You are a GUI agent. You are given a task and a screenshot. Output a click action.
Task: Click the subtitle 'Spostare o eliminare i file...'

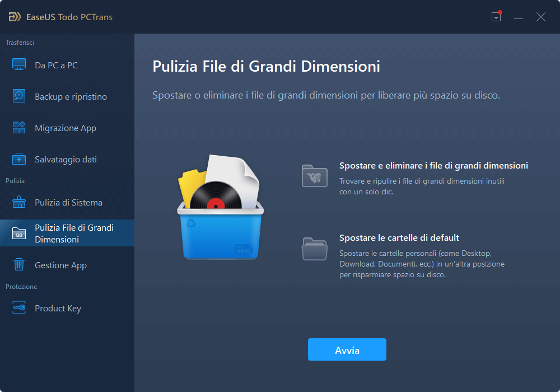[x=326, y=95]
